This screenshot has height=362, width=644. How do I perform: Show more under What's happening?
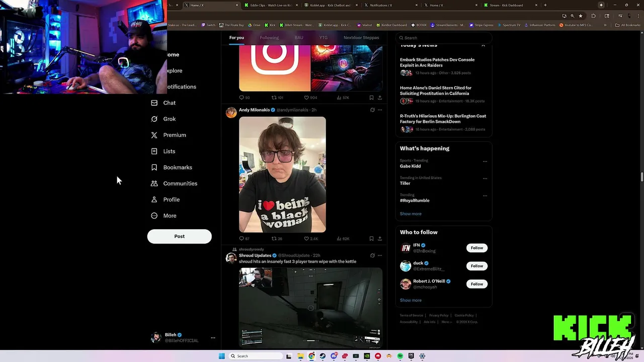(411, 214)
